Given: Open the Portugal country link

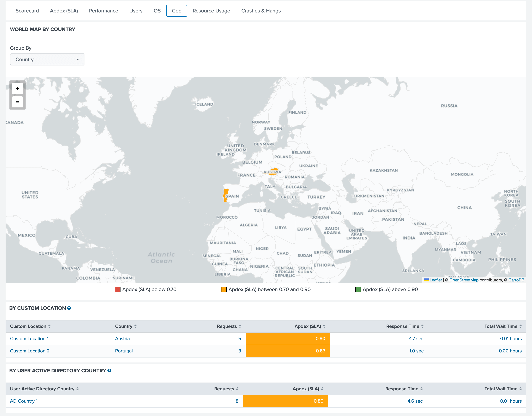Looking at the screenshot, I should coord(124,351).
